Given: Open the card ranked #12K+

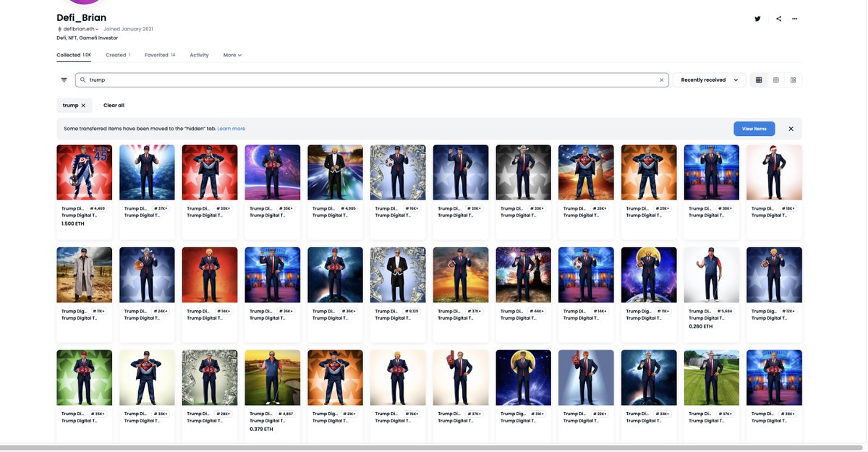Looking at the screenshot, I should 774,294.
